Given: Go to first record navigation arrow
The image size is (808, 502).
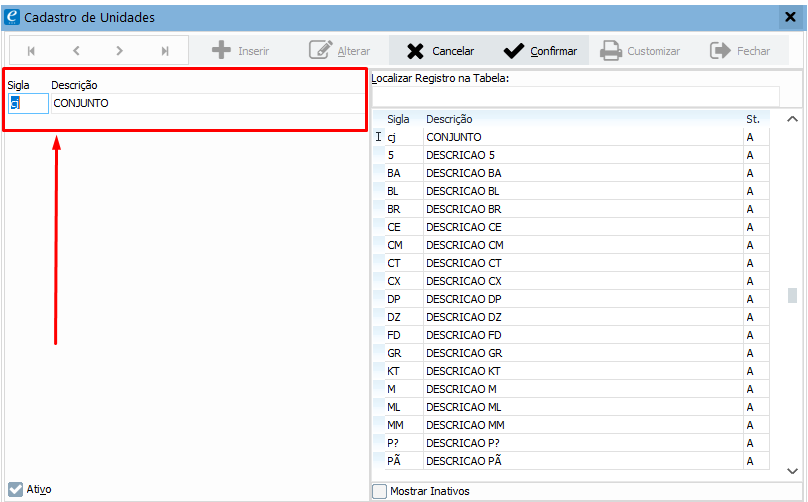Looking at the screenshot, I should point(31,51).
